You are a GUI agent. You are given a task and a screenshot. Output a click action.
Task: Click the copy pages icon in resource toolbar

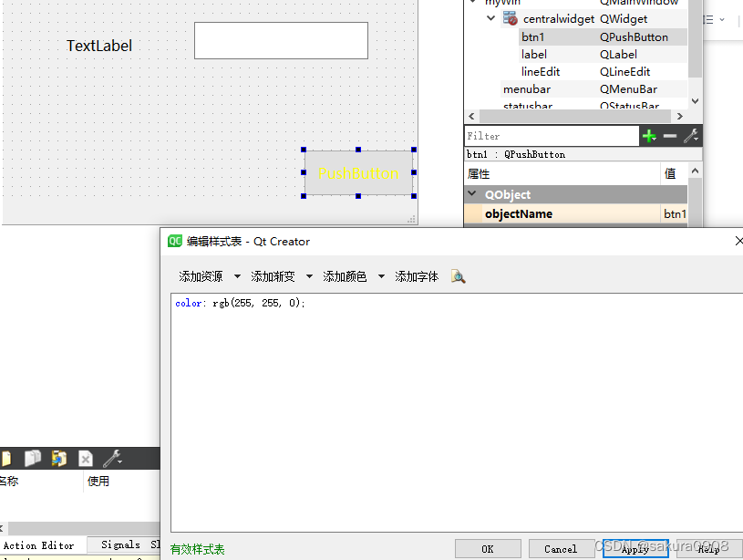(x=33, y=458)
